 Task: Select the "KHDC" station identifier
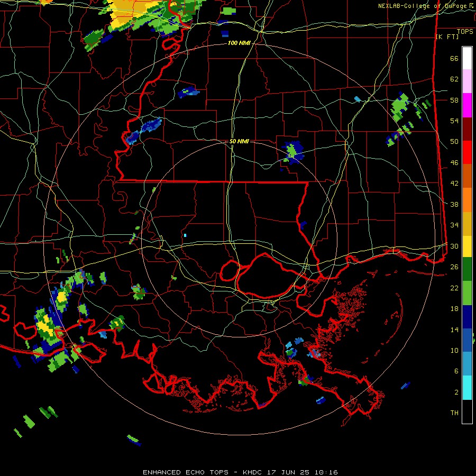[x=253, y=472]
